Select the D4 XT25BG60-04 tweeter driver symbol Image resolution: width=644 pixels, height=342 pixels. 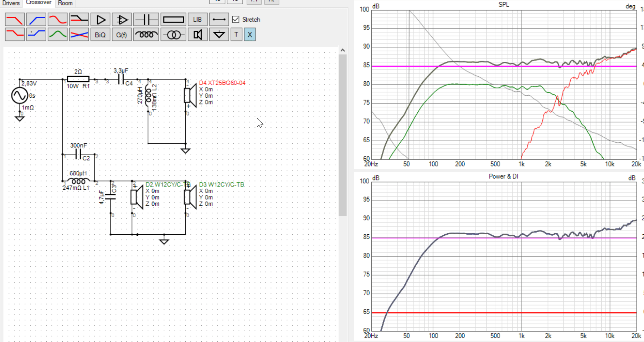point(191,96)
